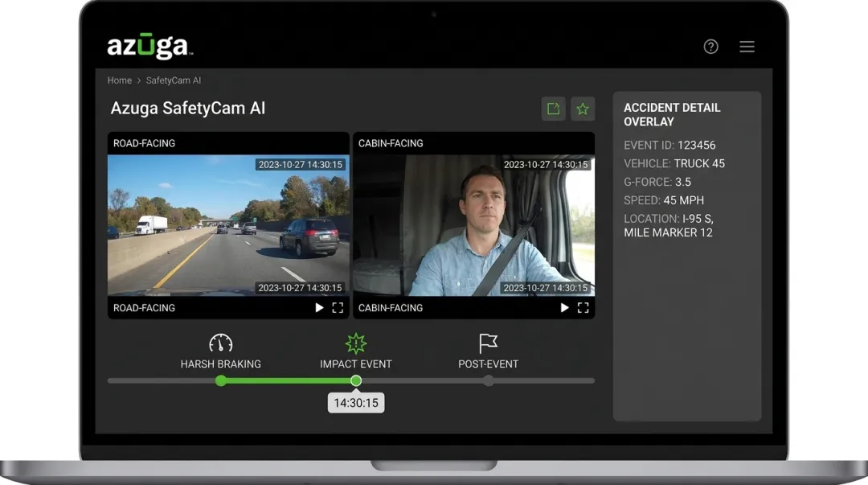Click ROAD-FACING header label above video

pos(144,143)
